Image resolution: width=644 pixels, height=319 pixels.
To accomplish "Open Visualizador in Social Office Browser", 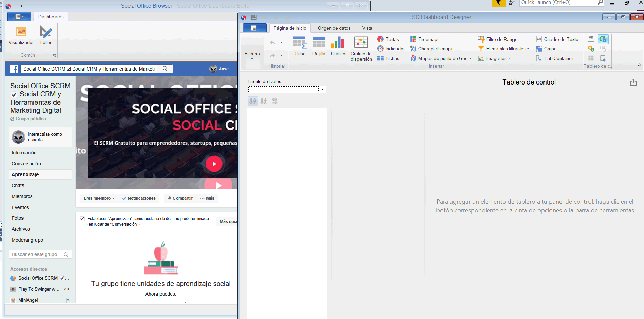I will pyautogui.click(x=21, y=35).
